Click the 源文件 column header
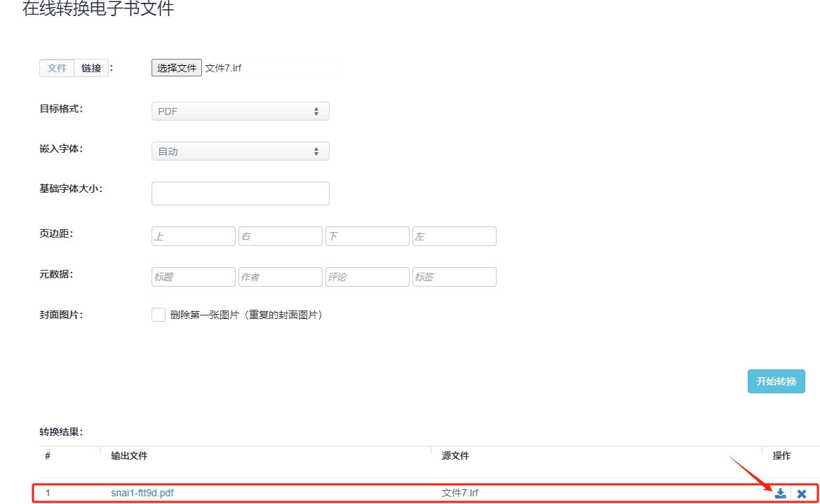 pos(455,456)
